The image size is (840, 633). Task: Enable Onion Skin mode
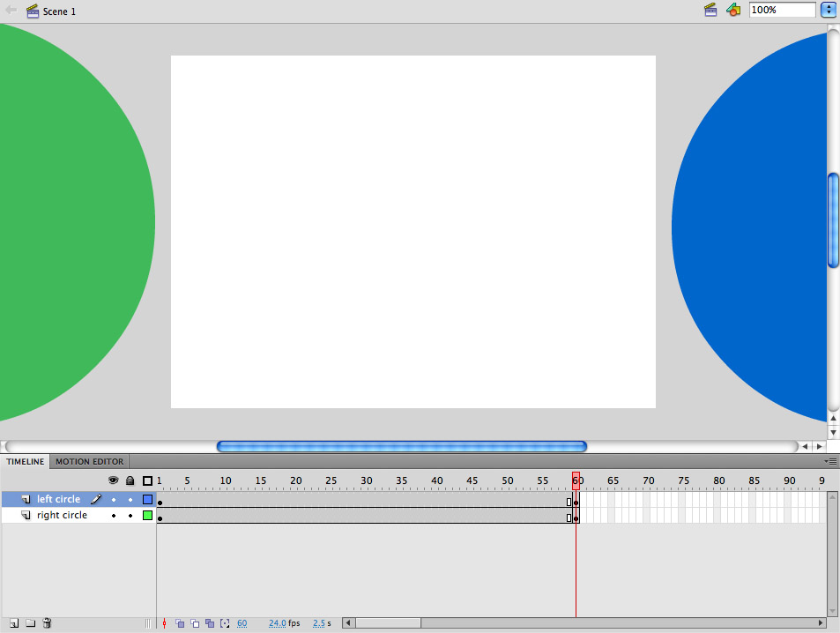click(180, 623)
